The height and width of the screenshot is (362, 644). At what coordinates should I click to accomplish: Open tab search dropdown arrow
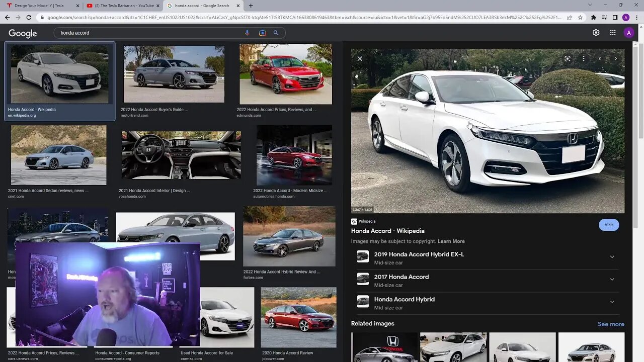coord(590,5)
